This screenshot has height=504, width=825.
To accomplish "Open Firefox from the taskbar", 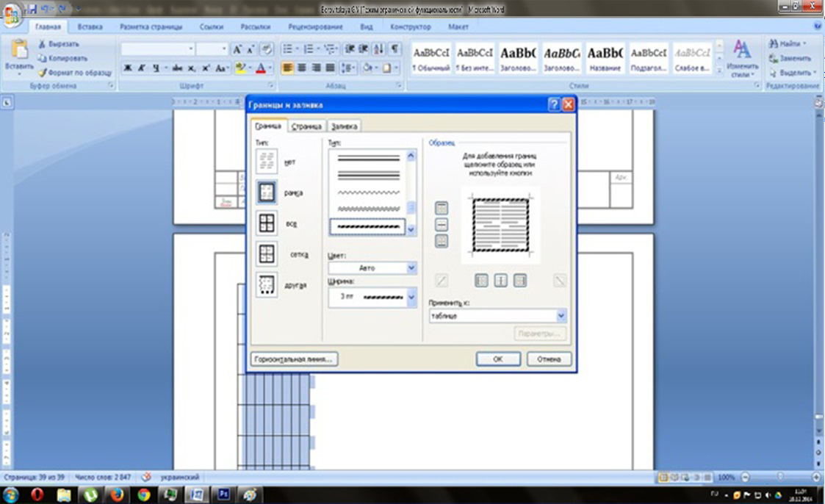I will click(116, 495).
